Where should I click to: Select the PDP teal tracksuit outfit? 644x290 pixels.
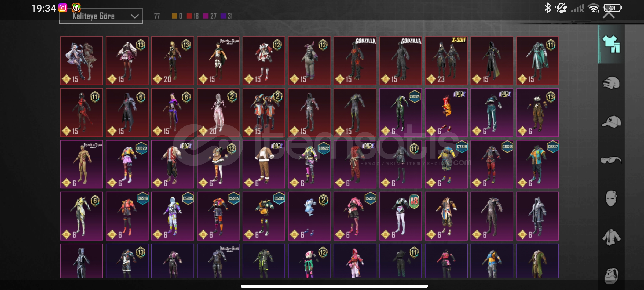(x=492, y=113)
